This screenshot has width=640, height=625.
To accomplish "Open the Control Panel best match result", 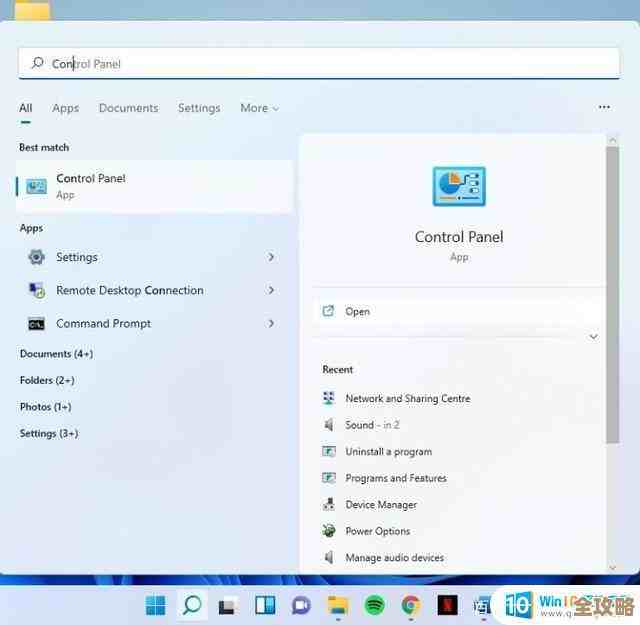I will [x=154, y=186].
